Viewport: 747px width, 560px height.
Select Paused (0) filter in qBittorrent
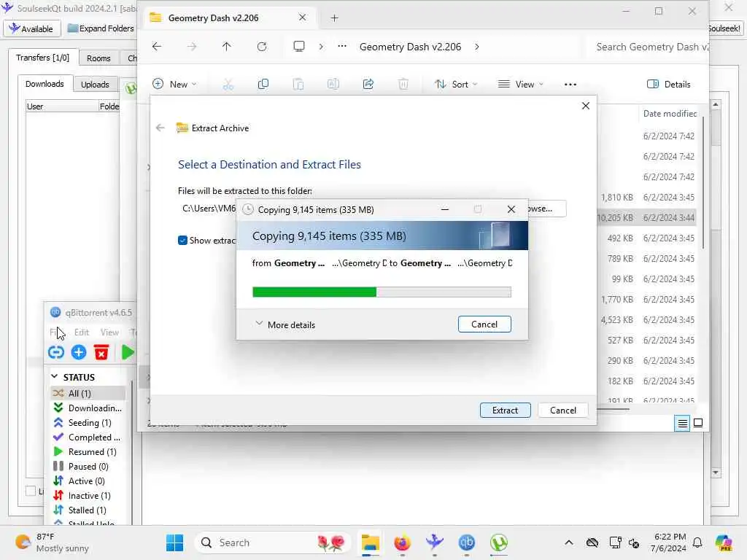pos(88,467)
